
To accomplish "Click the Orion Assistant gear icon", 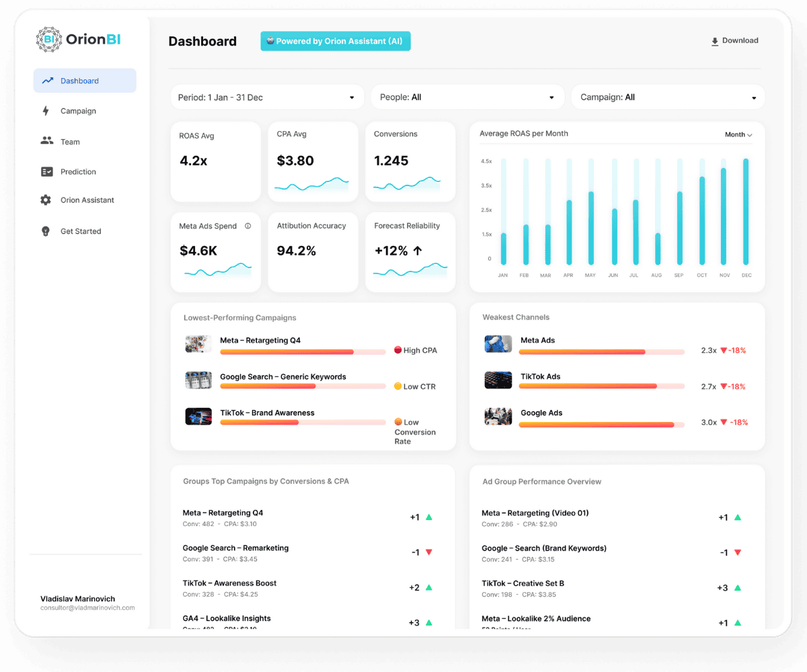I will point(46,200).
